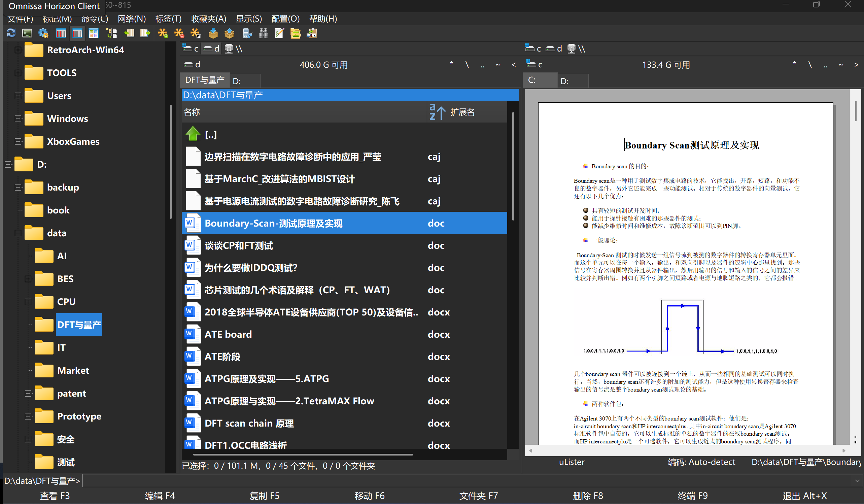Screen dimensions: 864x504
Task: Open file search with the binoculars icon
Action: (263, 33)
